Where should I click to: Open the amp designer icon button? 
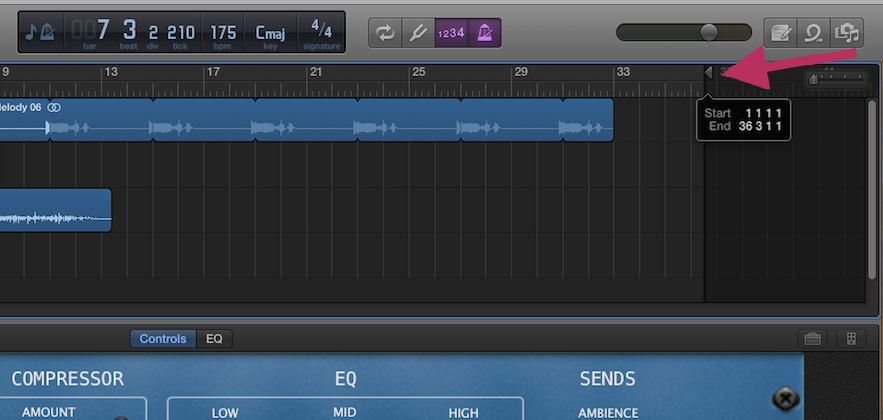click(812, 339)
